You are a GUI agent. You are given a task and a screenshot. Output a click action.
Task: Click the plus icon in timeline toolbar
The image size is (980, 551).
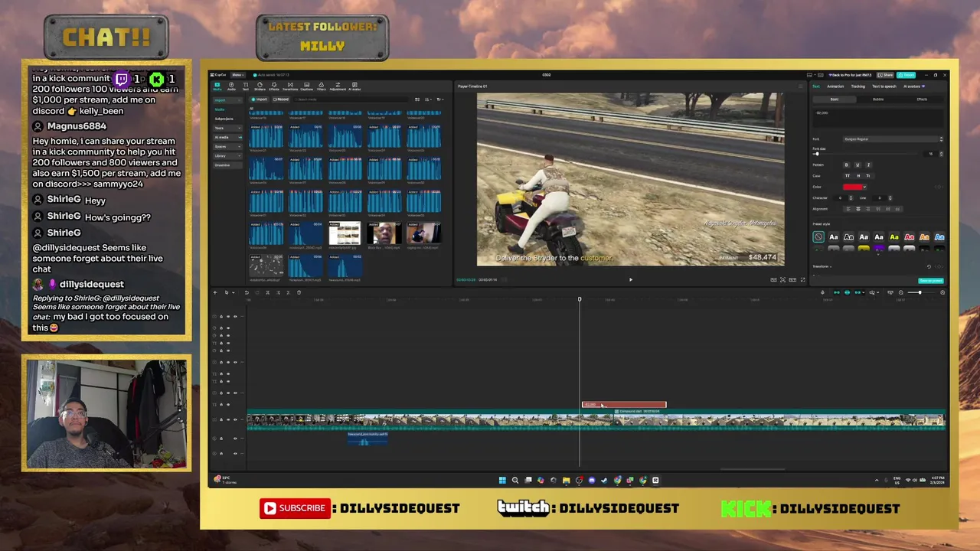215,292
